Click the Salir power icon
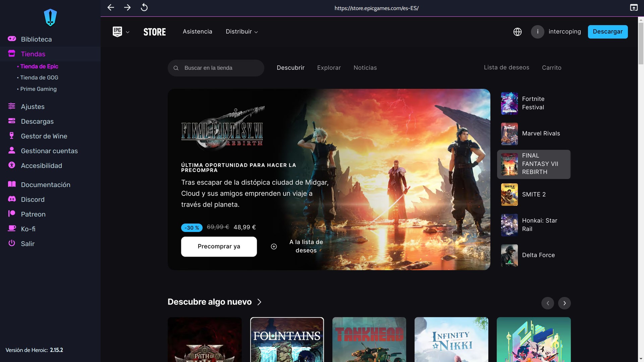The height and width of the screenshot is (362, 644). coord(12,243)
